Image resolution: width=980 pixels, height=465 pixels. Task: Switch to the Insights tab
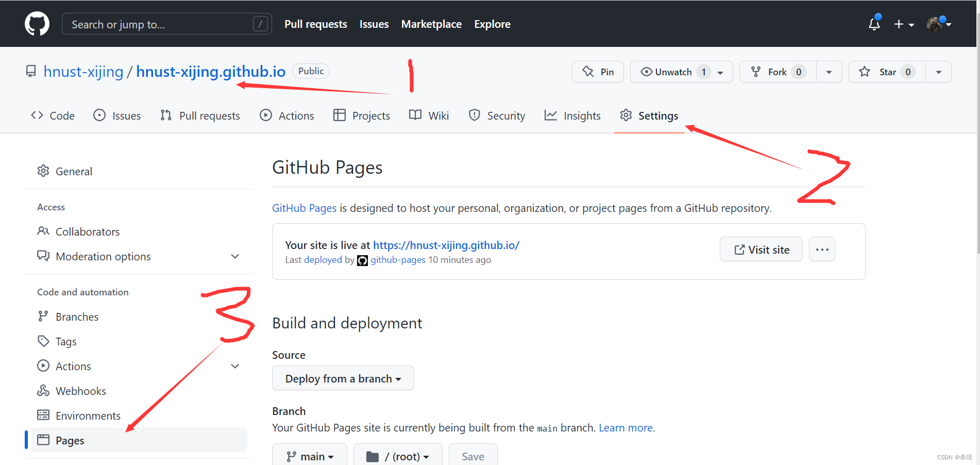point(572,115)
